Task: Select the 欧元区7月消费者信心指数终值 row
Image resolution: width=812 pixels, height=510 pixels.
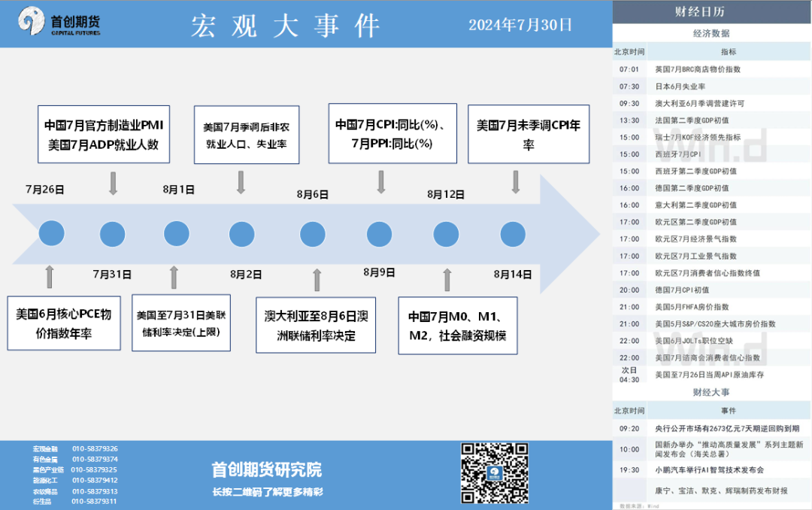Action: tap(711, 273)
